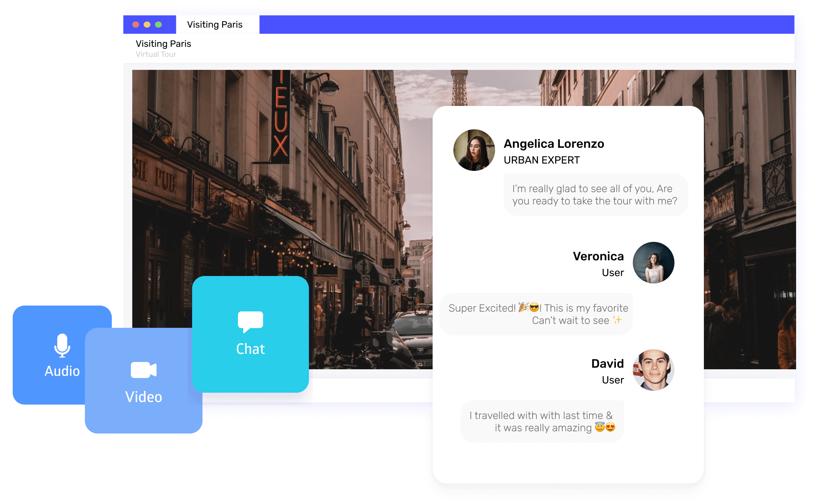813x504 pixels.
Task: Open Angelica Lorenzo's profile picture
Action: click(x=474, y=150)
